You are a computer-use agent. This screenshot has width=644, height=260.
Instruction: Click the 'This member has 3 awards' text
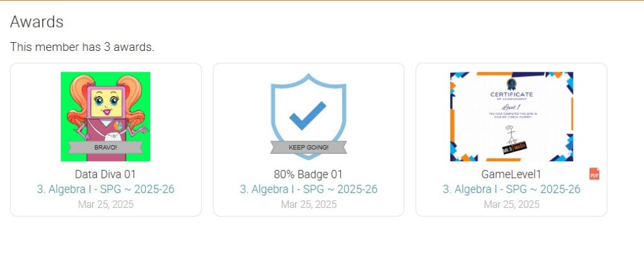82,46
